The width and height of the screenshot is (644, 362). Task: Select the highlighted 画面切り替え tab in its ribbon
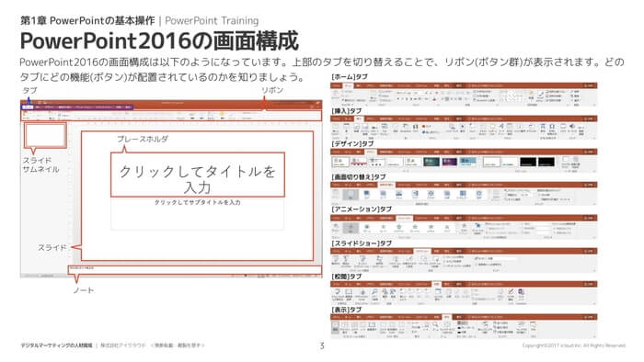click(x=386, y=185)
